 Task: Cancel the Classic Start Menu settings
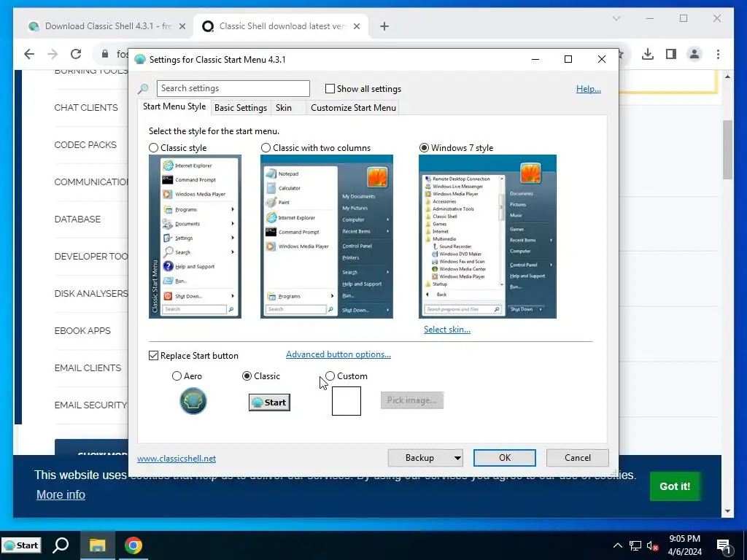coord(578,458)
